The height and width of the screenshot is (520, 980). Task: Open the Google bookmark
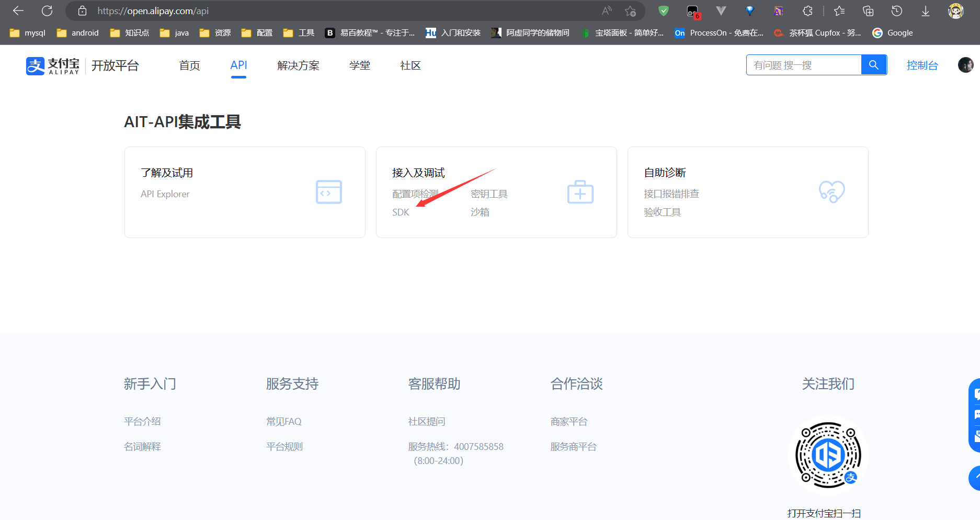[x=893, y=33]
